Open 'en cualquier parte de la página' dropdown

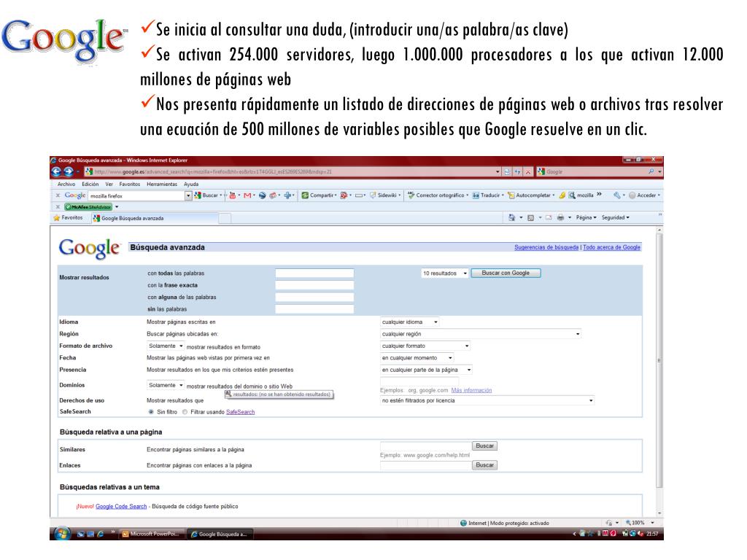[x=426, y=370]
